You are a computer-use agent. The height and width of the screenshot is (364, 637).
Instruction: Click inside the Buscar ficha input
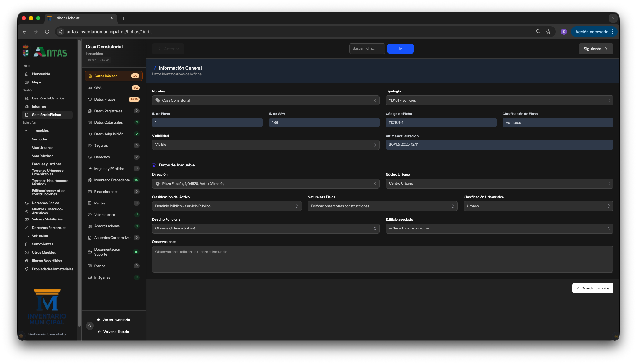(x=367, y=49)
